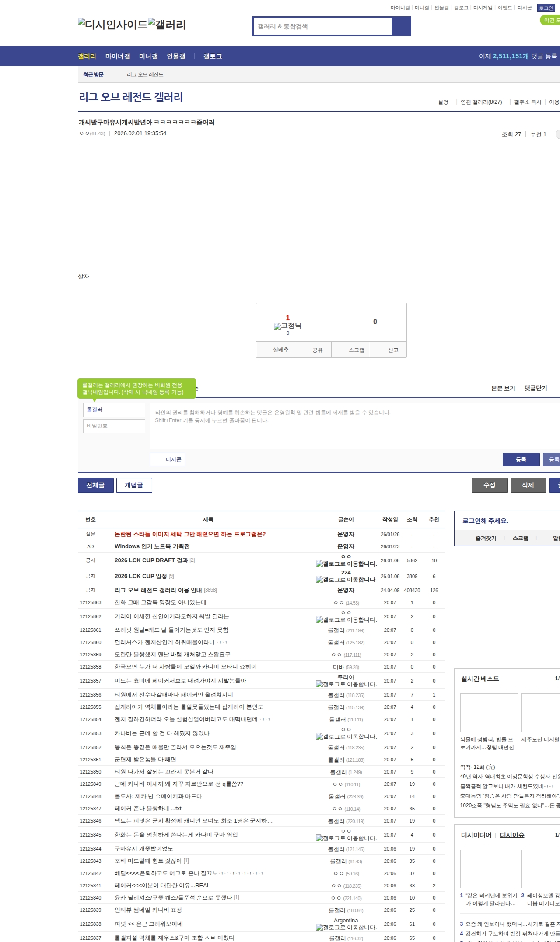This screenshot has height=942, width=560.
Task: Open the 설정 dropdown in gallery header
Action: [443, 102]
